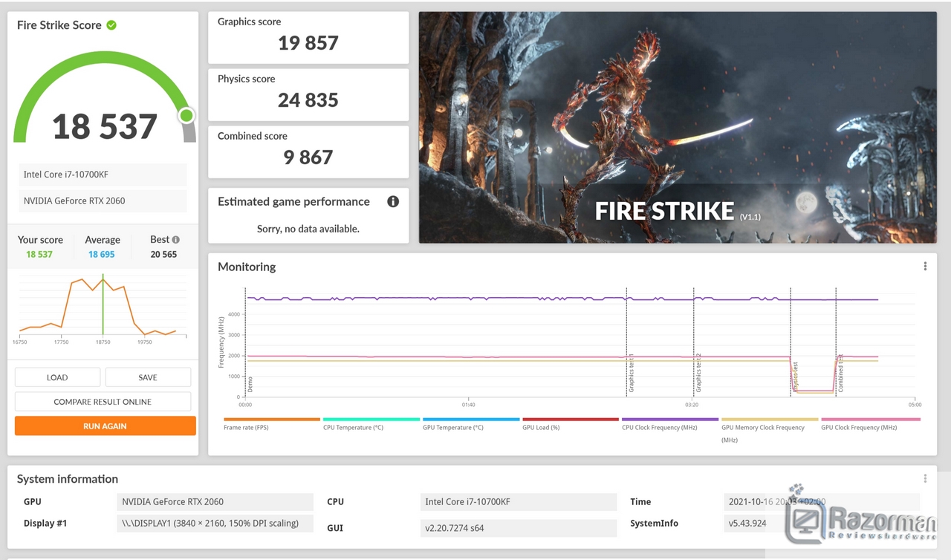Image resolution: width=951 pixels, height=560 pixels.
Task: Click the info icon beside Best
Action: point(175,240)
